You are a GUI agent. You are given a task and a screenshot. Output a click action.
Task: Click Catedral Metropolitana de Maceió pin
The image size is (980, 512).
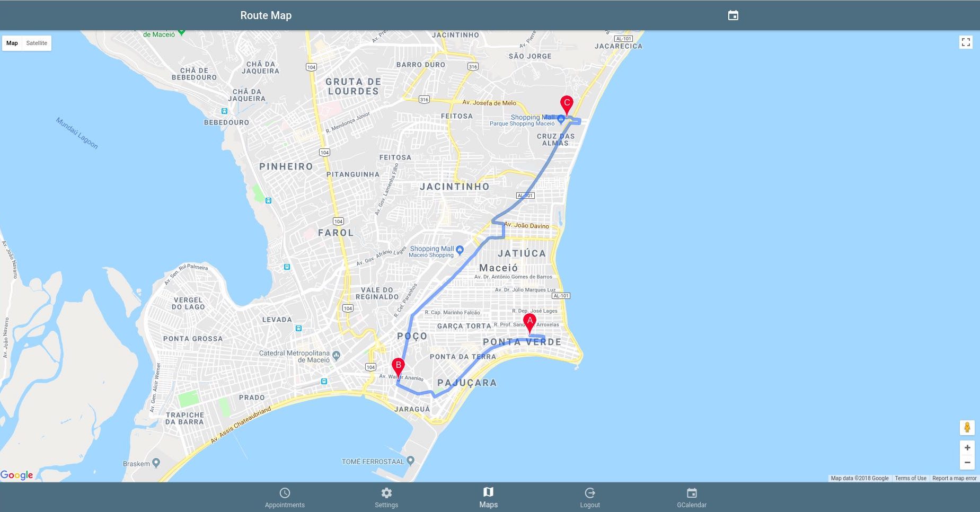pos(336,356)
